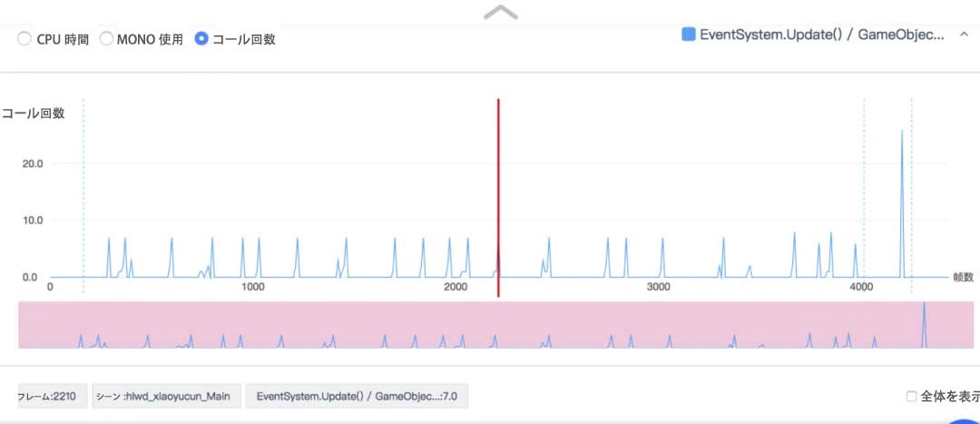The height and width of the screenshot is (424, 980).
Task: Toggle EventSystem.Update() legend series
Action: 688,35
